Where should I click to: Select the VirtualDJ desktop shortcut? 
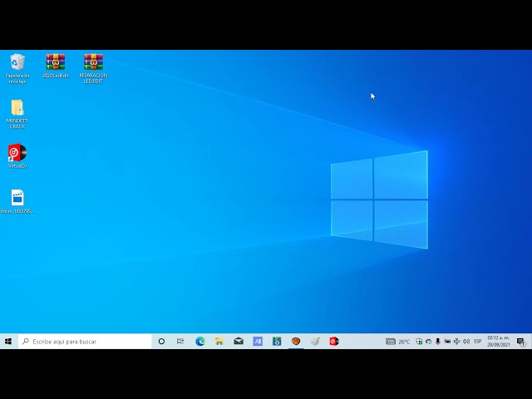17,156
